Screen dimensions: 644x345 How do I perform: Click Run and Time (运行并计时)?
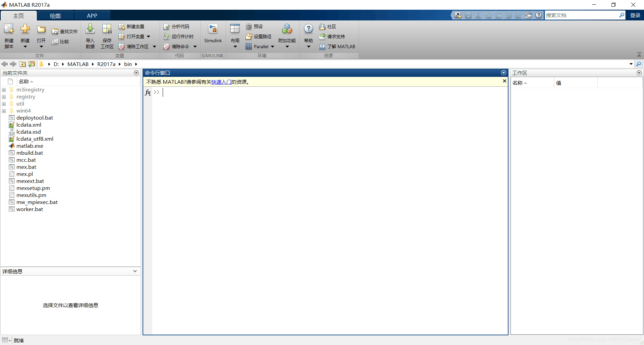[179, 37]
